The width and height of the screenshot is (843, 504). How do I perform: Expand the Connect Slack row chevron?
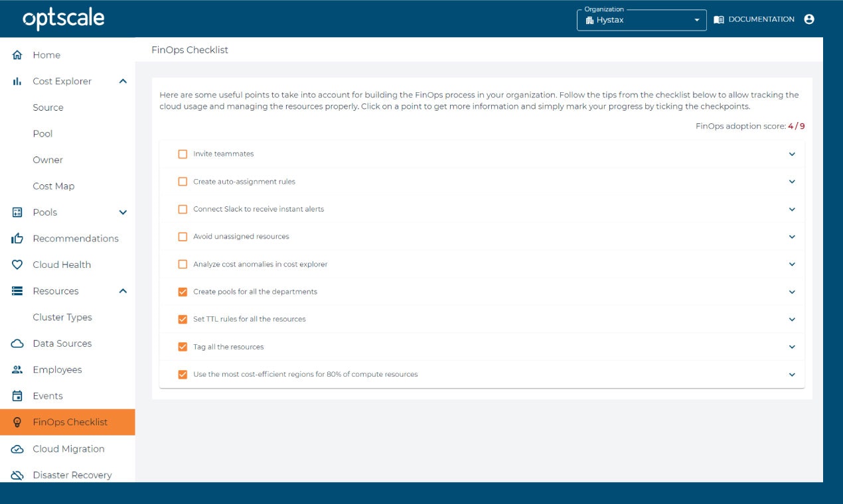tap(792, 209)
